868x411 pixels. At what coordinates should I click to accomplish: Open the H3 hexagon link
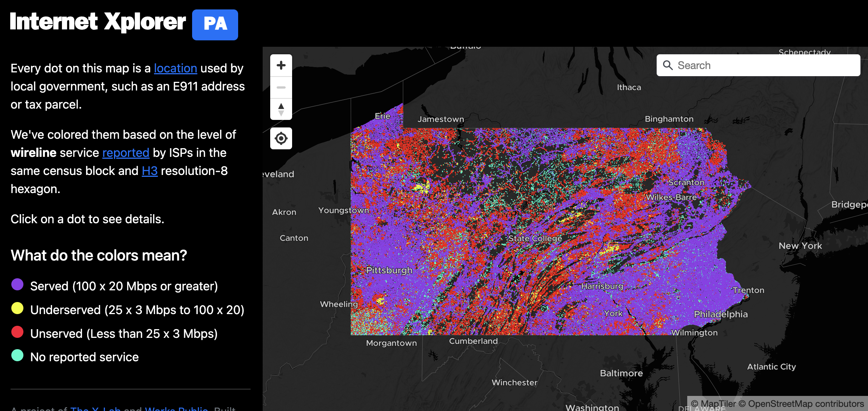coord(149,171)
